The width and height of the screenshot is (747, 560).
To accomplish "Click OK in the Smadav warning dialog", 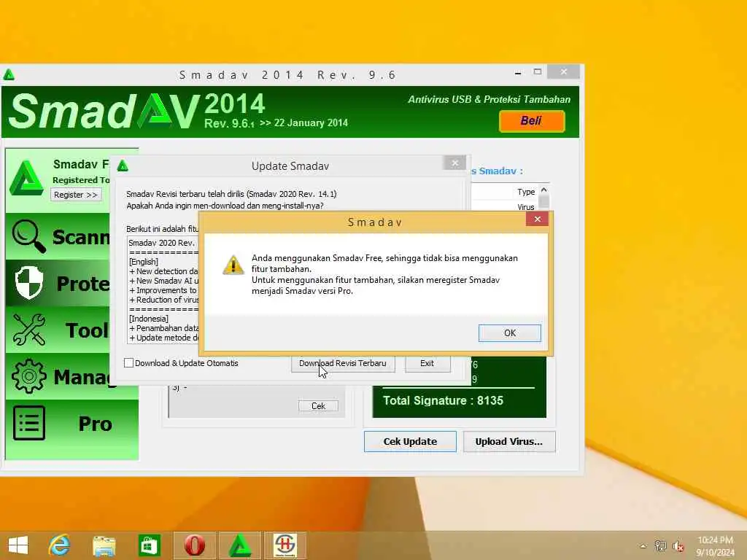I will pyautogui.click(x=509, y=332).
